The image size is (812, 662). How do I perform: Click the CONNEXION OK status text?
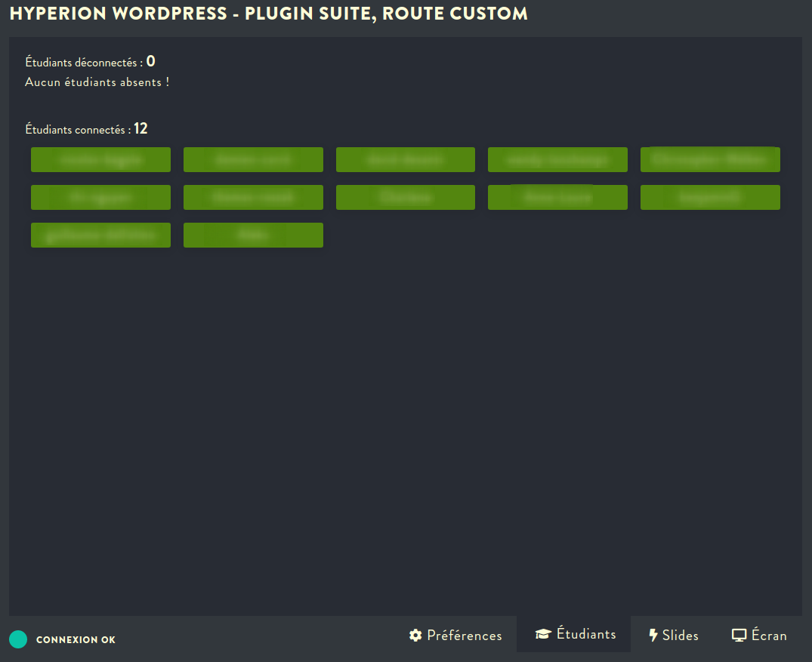click(x=76, y=640)
